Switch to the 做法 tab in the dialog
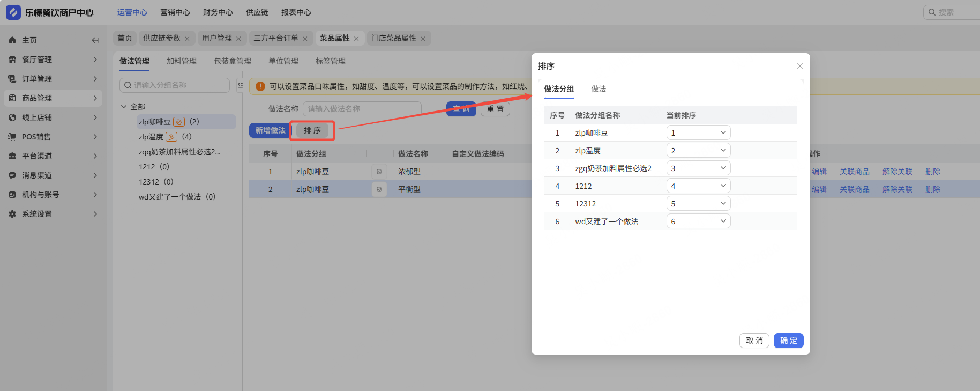Viewport: 980px width, 391px height. (x=599, y=89)
